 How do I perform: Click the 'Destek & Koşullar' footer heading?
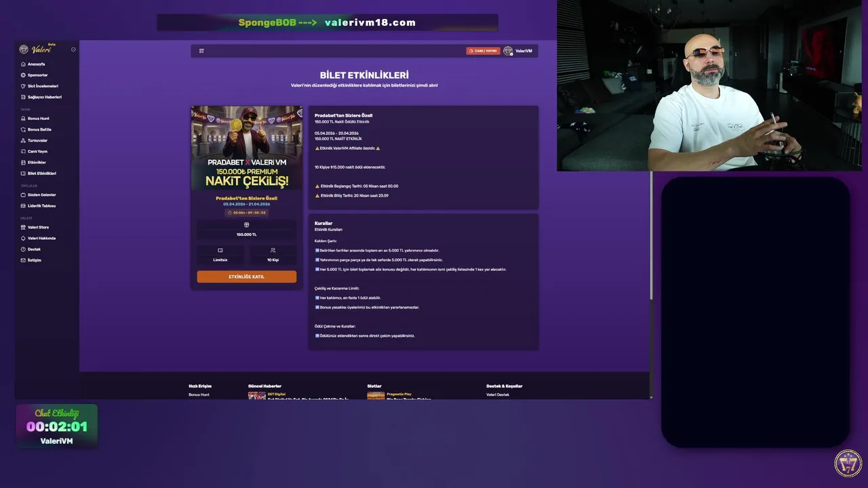(505, 386)
